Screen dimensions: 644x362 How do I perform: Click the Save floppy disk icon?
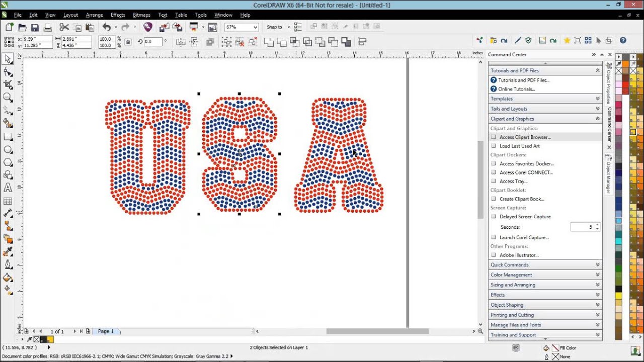tap(35, 27)
